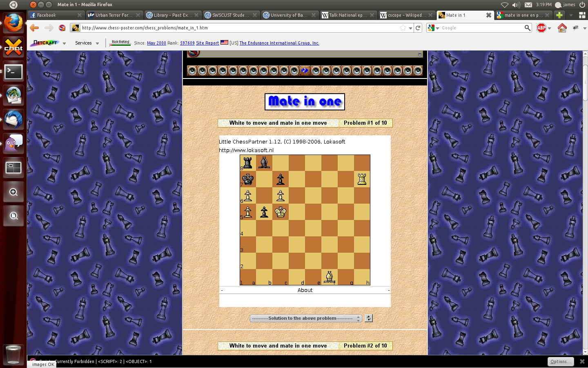Open the Terminal from the launcher
This screenshot has width=588, height=368.
coord(13,72)
